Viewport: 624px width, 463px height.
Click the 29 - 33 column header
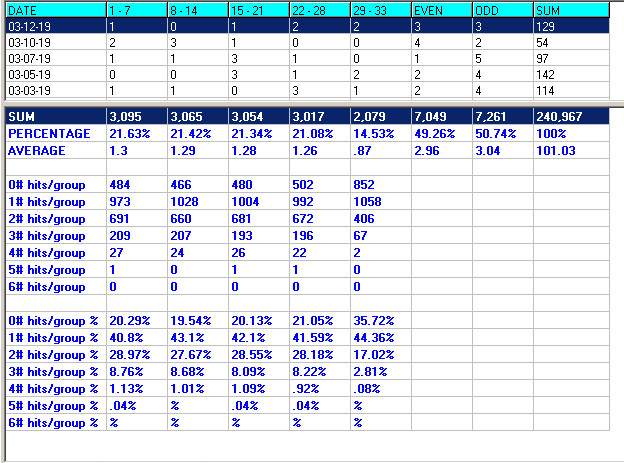point(380,10)
